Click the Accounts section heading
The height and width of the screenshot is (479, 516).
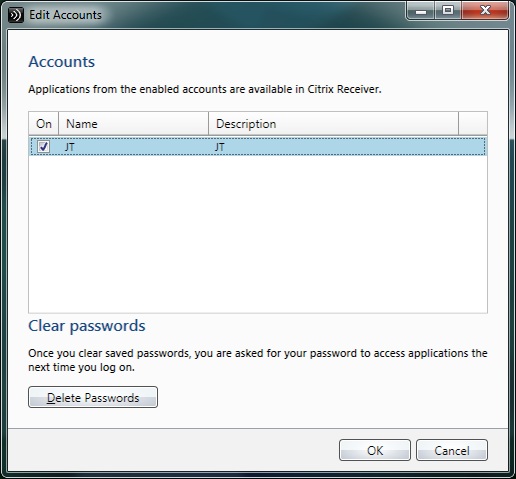coord(62,62)
